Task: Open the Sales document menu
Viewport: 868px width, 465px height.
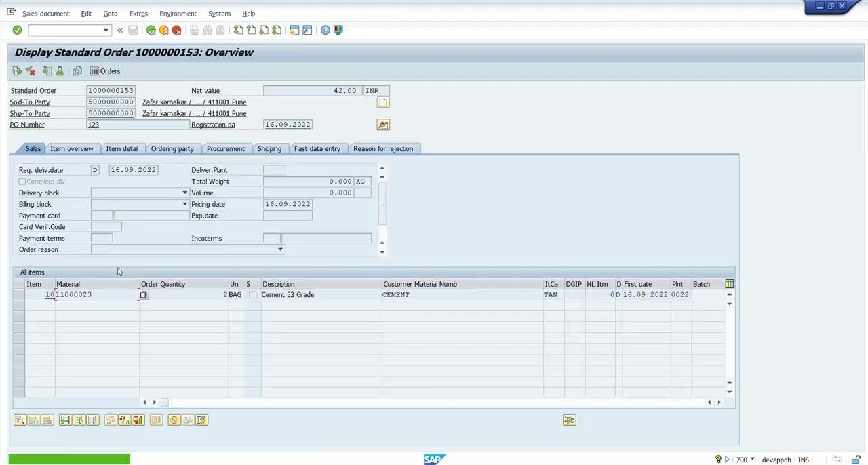Action: [45, 14]
